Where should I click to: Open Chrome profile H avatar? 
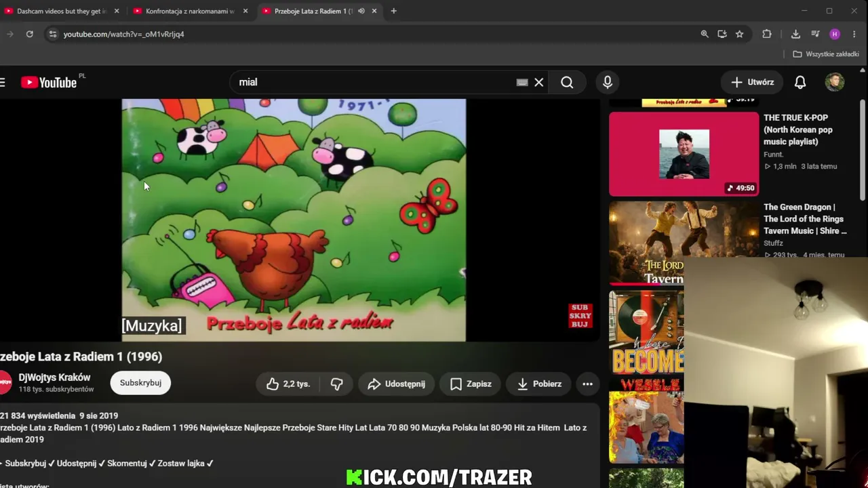(835, 34)
